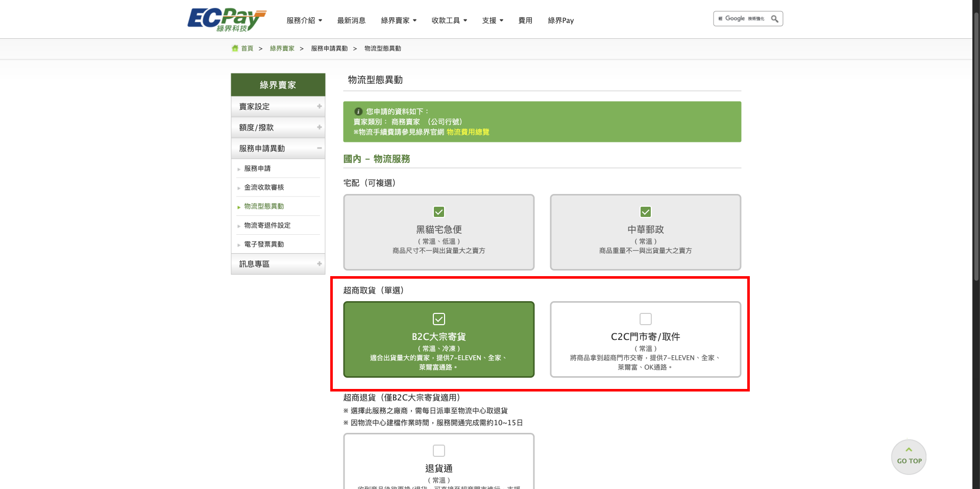Go to 物流寄退件設定 in sidebar
Image resolution: width=980 pixels, height=489 pixels.
point(267,226)
